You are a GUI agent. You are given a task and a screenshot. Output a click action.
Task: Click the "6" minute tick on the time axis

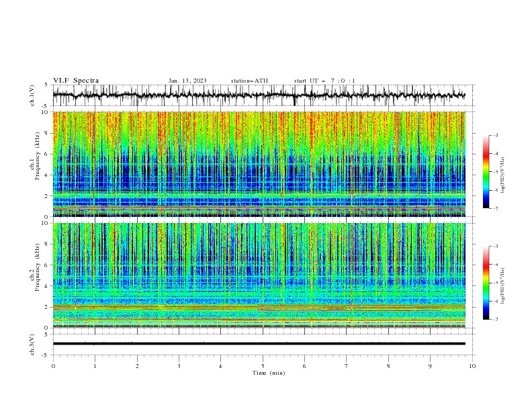(x=304, y=366)
